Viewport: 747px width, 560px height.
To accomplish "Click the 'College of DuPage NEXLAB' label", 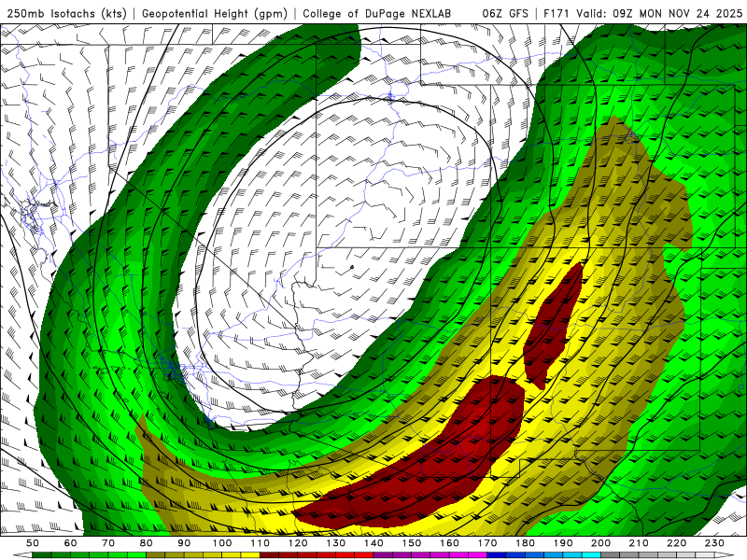I will 376,14.
